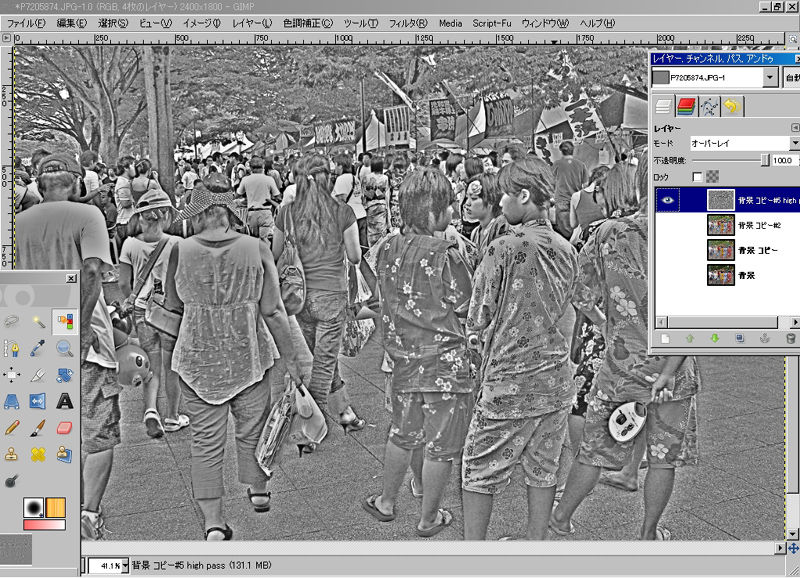Open the 色調補正(C) menu

point(308,23)
